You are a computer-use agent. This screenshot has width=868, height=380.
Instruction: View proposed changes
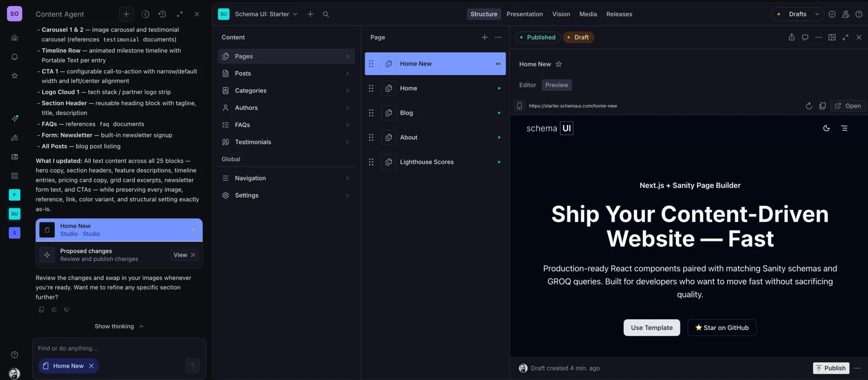coord(184,255)
